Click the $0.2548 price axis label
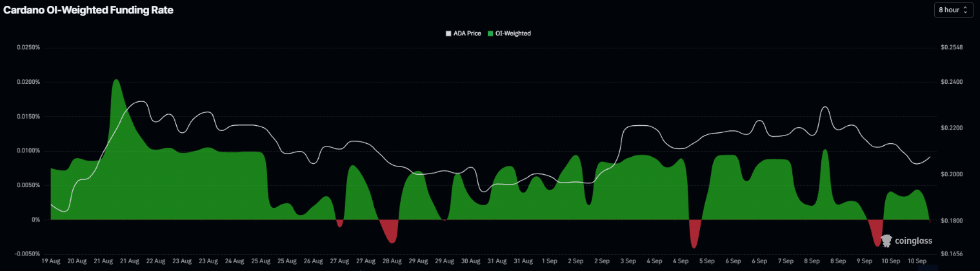The image size is (980, 271). (952, 48)
